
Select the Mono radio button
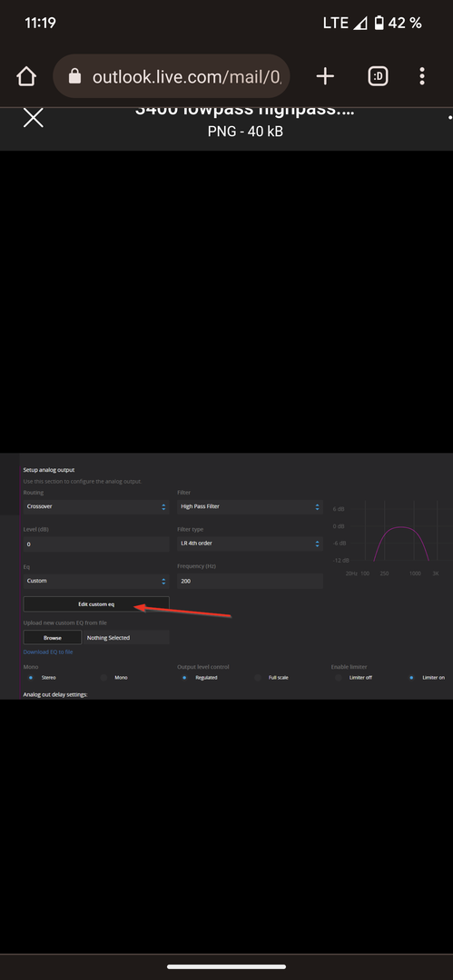click(103, 678)
